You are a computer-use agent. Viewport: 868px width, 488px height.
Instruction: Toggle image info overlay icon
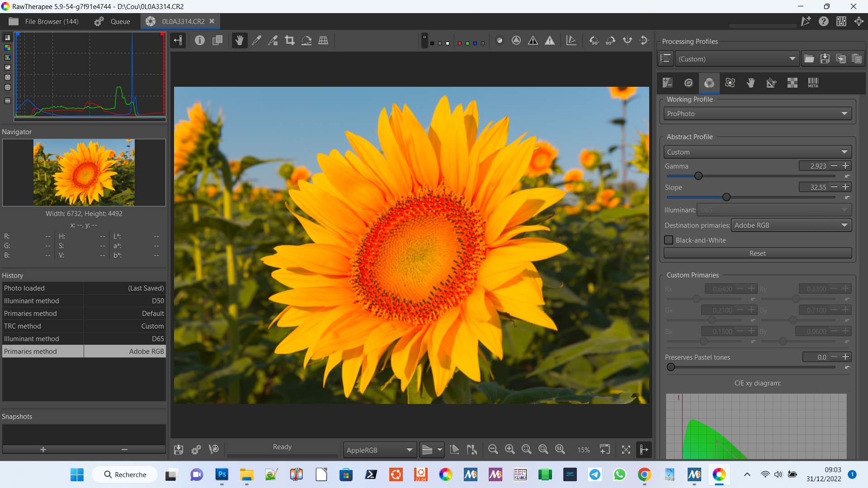200,41
